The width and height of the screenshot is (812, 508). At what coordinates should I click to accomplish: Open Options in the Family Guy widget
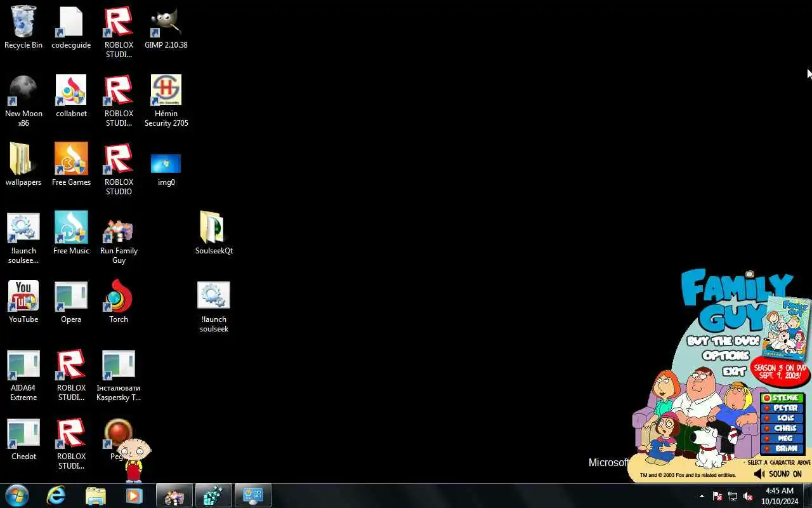(726, 356)
